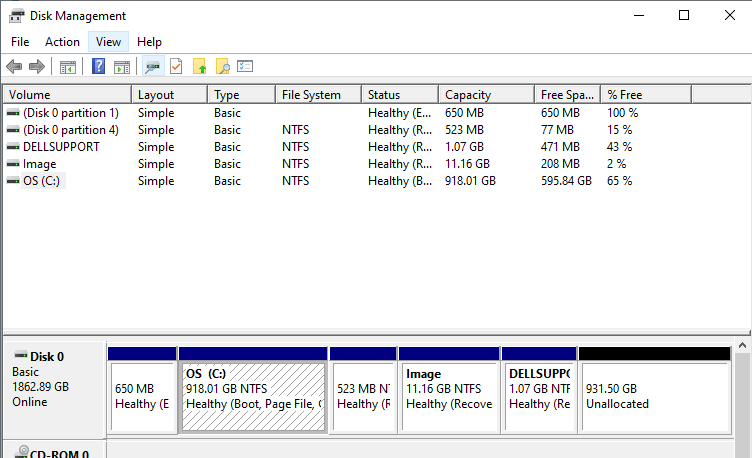
Task: Open the View menu
Action: click(x=108, y=42)
